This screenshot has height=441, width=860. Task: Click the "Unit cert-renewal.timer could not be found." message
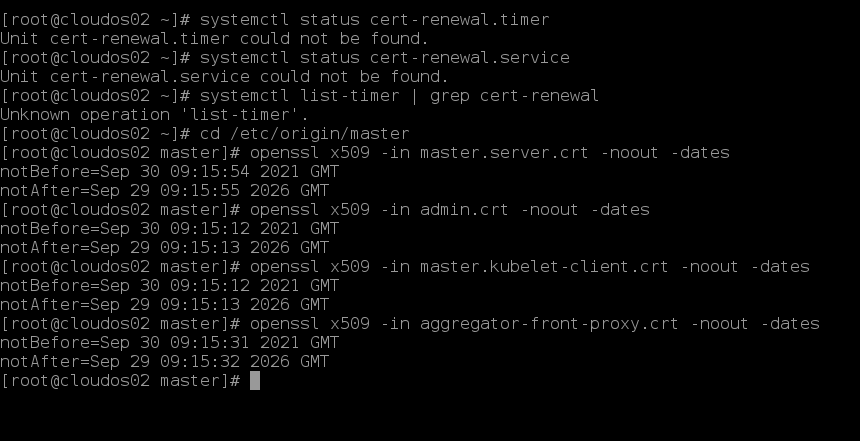pyautogui.click(x=214, y=39)
